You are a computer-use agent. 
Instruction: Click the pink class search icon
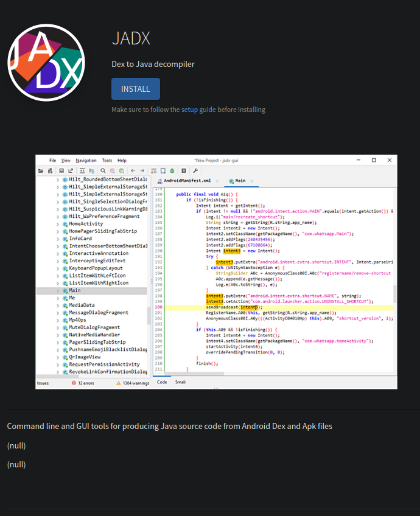click(x=112, y=171)
